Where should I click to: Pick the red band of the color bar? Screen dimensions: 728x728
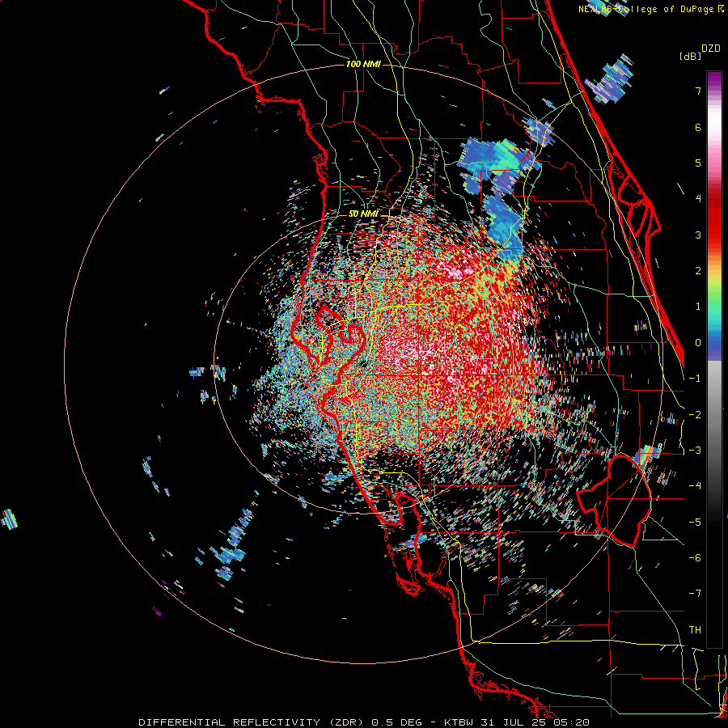click(714, 218)
